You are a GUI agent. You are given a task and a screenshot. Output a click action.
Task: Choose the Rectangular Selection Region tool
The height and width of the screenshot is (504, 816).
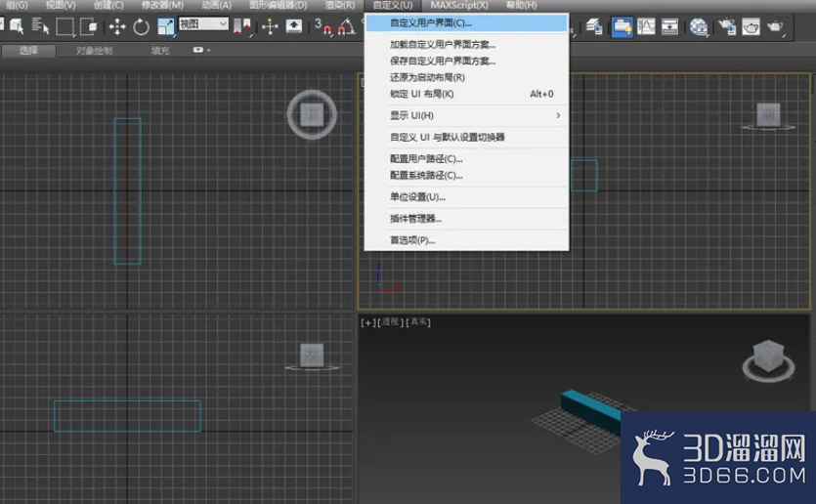coord(64,26)
